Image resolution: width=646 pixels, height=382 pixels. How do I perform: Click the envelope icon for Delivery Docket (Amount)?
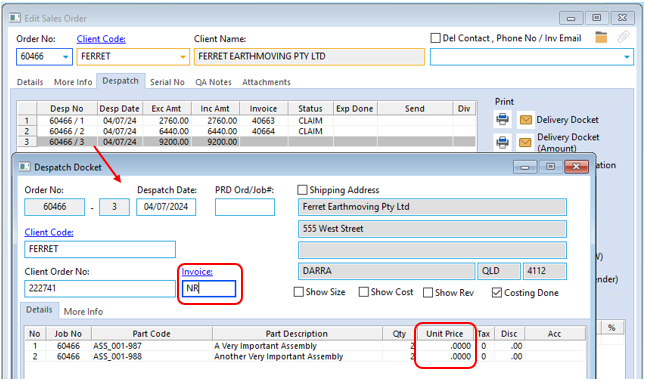coord(524,143)
